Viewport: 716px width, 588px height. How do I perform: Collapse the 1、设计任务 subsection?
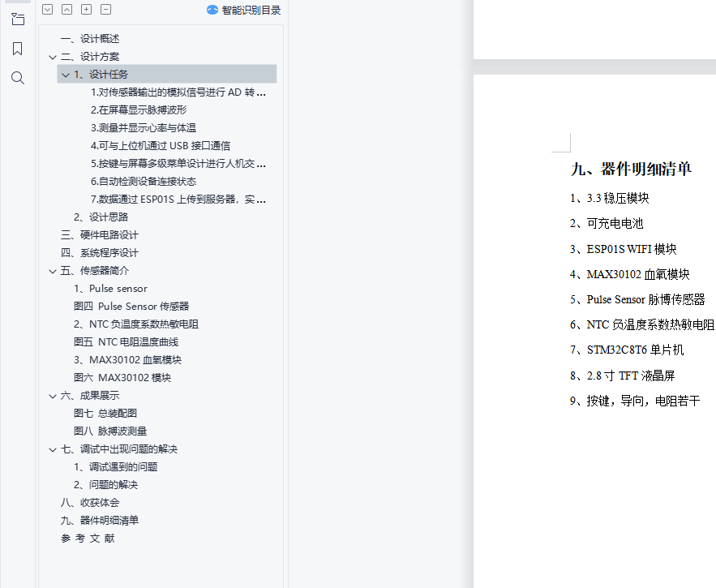[x=66, y=75]
